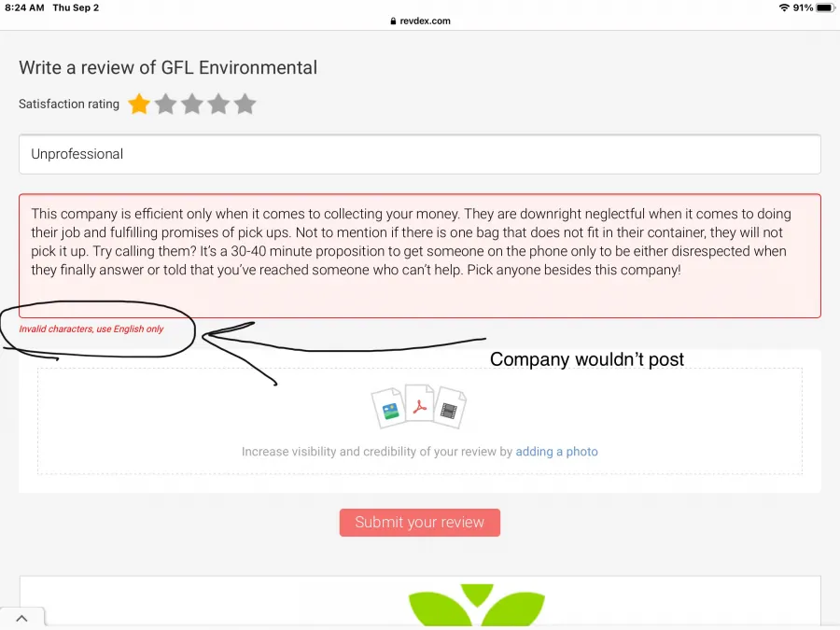Image resolution: width=840 pixels, height=630 pixels.
Task: Rate three stars for satisfaction
Action: [191, 104]
